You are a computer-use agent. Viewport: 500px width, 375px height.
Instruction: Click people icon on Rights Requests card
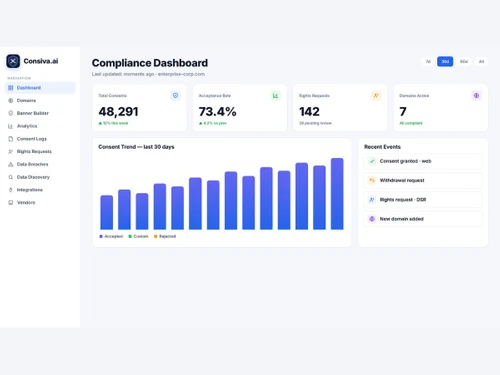[x=376, y=96]
